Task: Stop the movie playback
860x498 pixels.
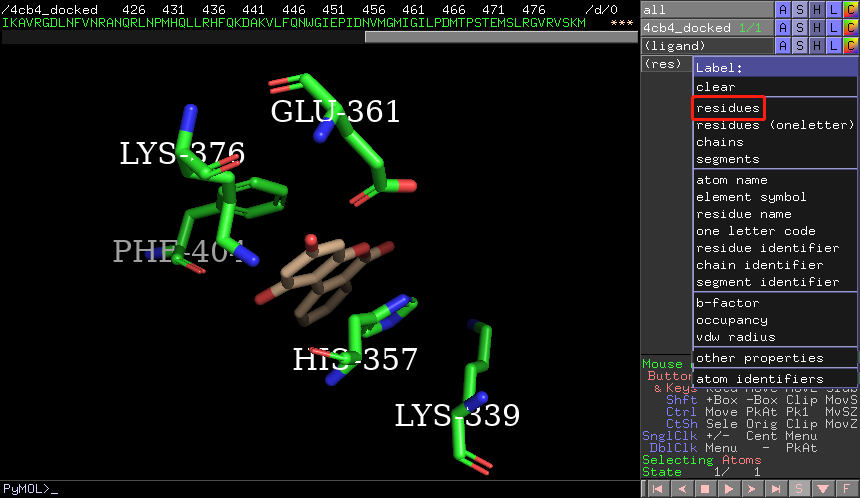Action: pos(704,489)
